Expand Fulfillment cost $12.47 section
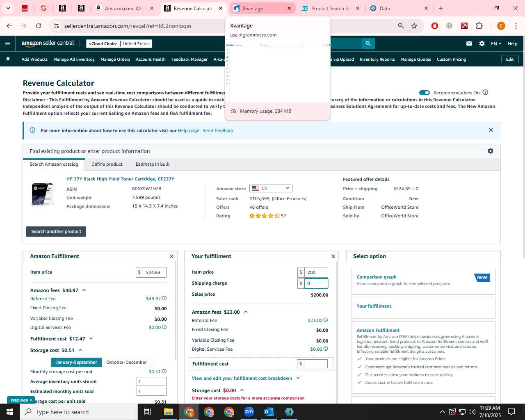The width and height of the screenshot is (525, 420). click(x=91, y=338)
